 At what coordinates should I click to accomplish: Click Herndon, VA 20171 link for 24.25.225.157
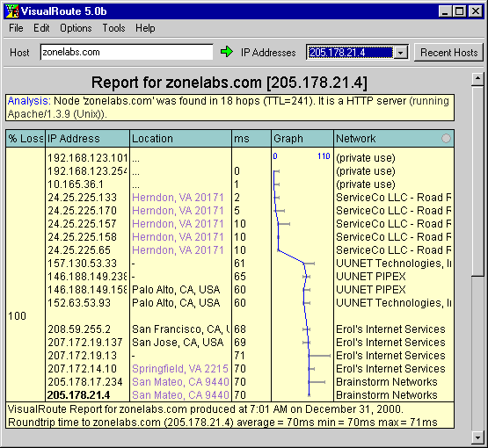[x=178, y=224]
